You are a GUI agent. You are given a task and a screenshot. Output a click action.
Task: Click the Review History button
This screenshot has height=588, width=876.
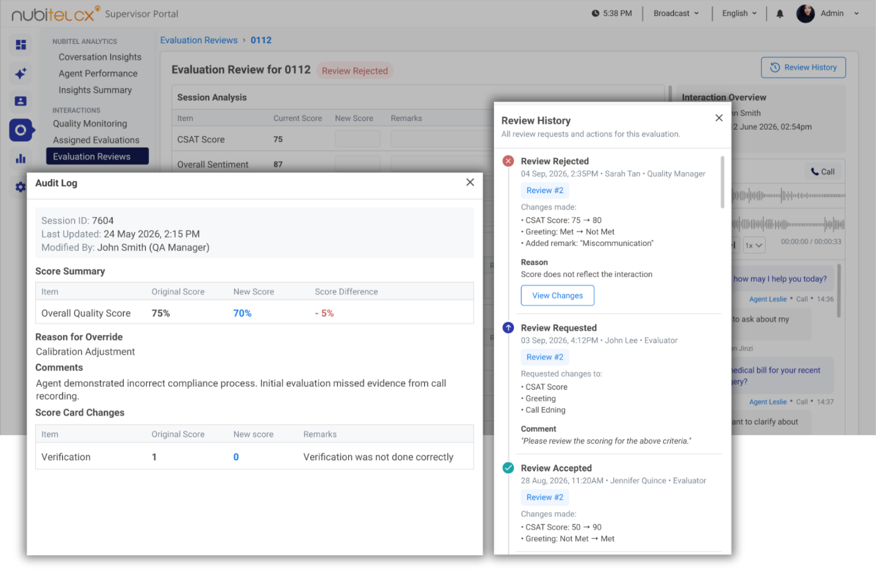803,67
